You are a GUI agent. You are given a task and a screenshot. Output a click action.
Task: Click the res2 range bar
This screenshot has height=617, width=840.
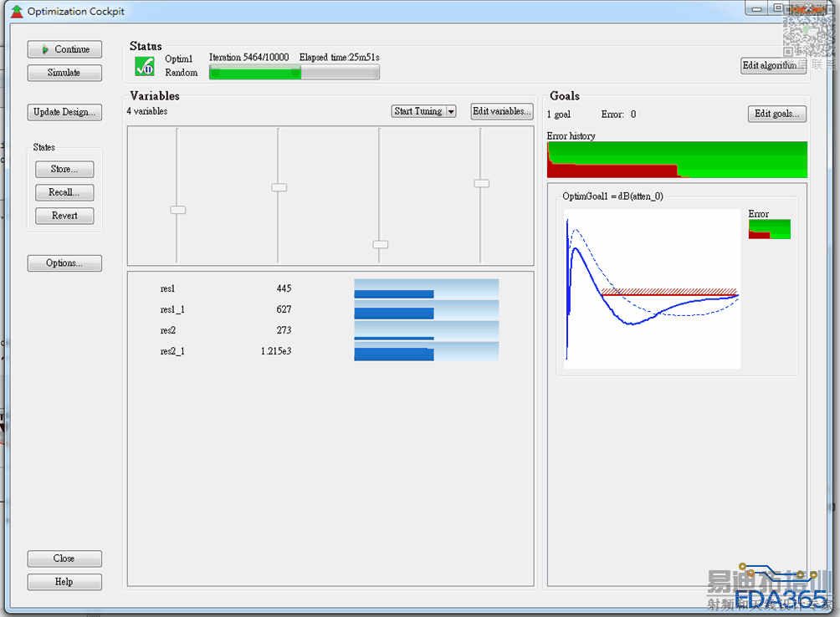tap(427, 331)
